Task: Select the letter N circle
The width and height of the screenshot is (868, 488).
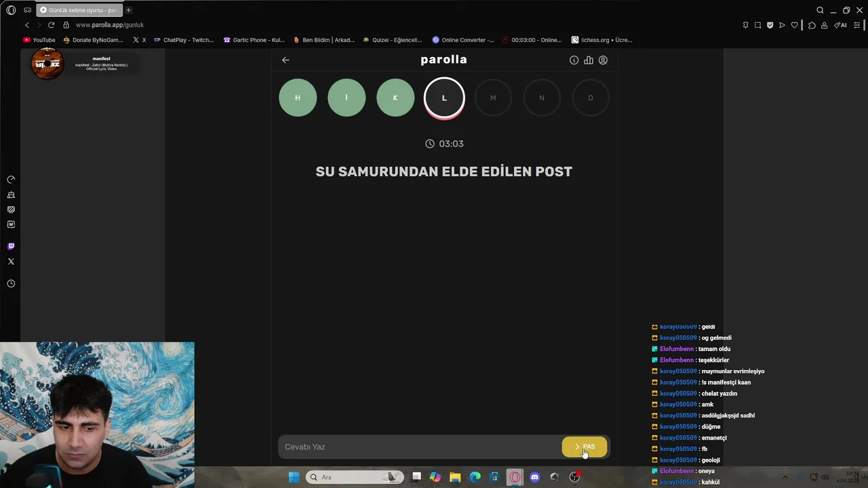Action: click(x=542, y=98)
